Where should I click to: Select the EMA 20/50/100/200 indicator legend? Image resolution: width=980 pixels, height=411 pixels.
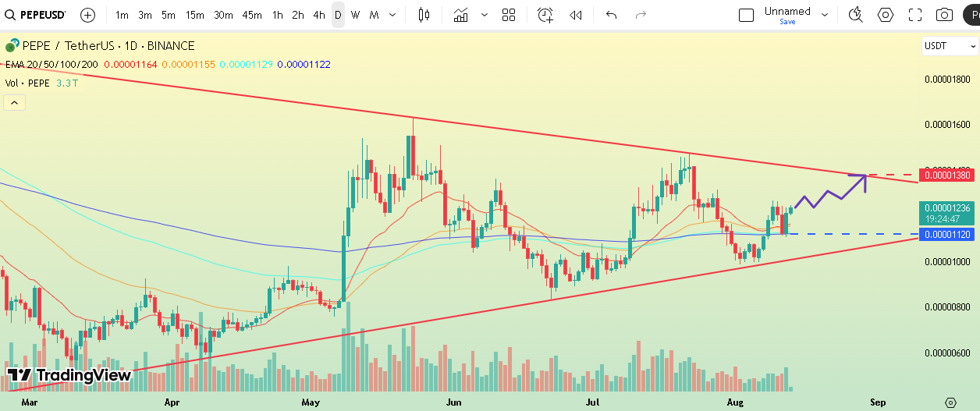[51, 65]
